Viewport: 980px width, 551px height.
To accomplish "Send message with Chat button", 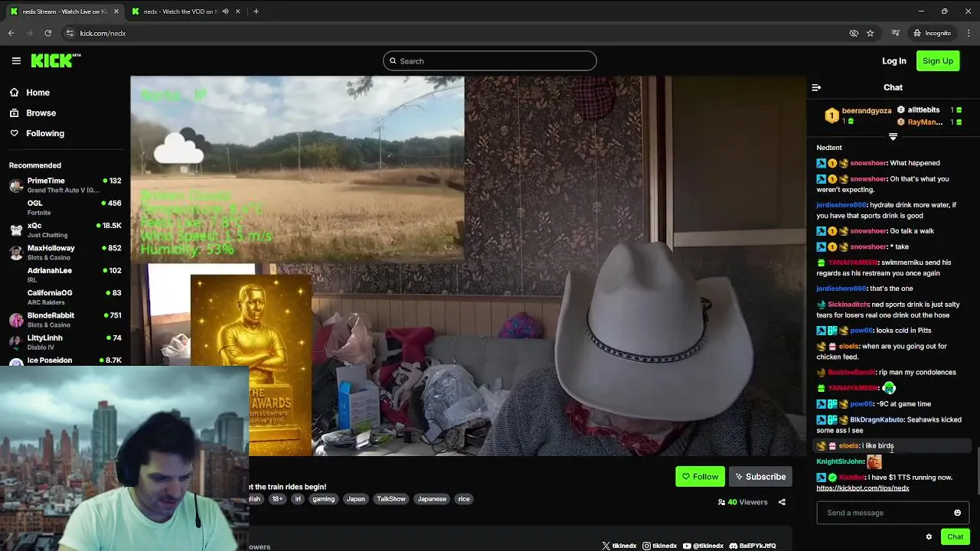I will click(955, 536).
